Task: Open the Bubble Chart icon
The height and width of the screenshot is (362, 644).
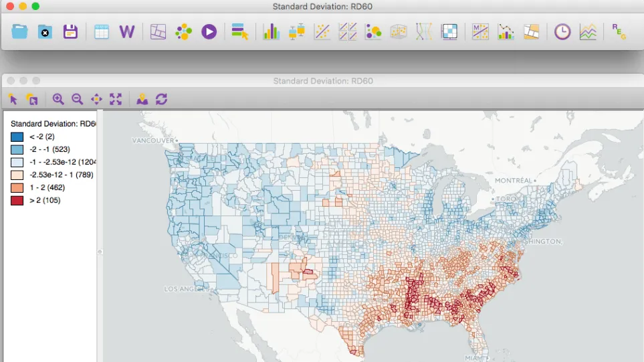Action: coord(373,31)
